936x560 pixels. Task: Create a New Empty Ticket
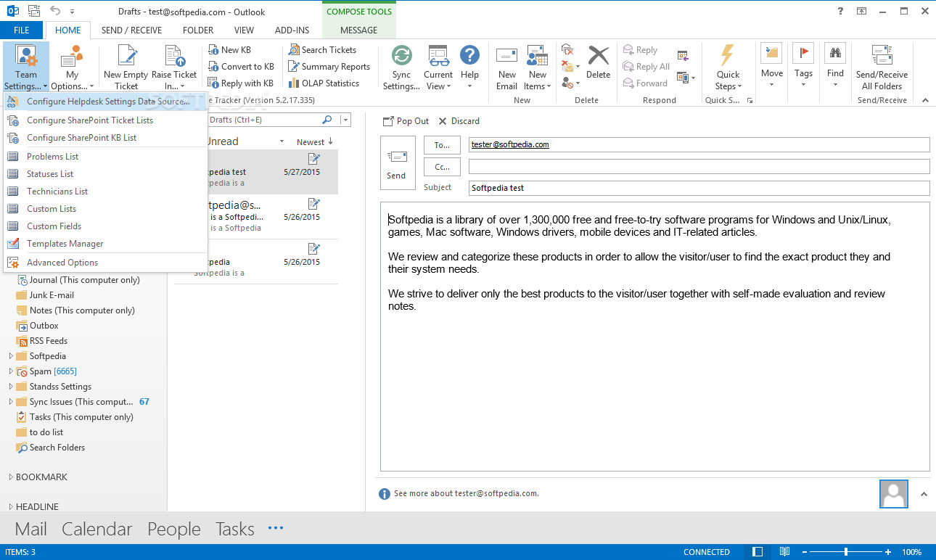tap(126, 67)
